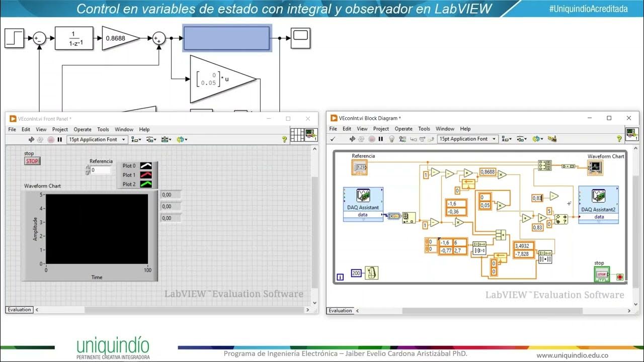Select the DAQ Assistant node
644x362 pixels.
tap(362, 204)
